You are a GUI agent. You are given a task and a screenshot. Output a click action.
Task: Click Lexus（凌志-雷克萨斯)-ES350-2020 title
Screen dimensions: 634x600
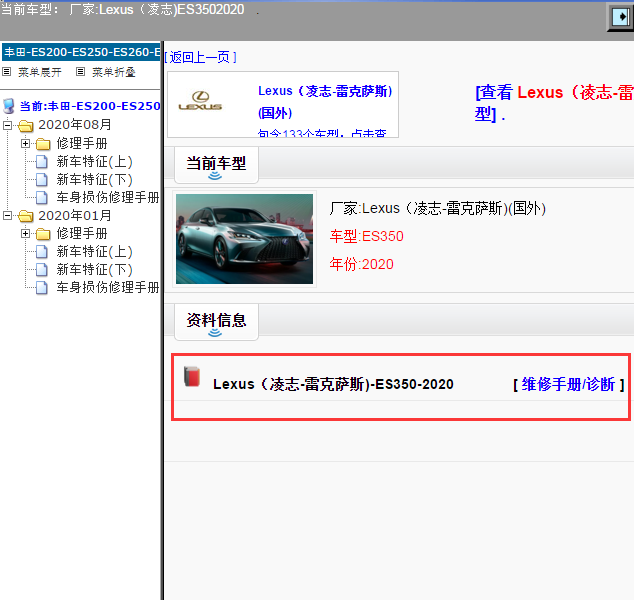333,384
